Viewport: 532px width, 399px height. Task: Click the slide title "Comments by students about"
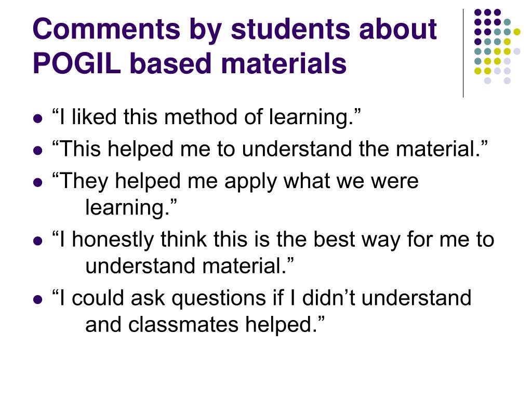coord(234,30)
